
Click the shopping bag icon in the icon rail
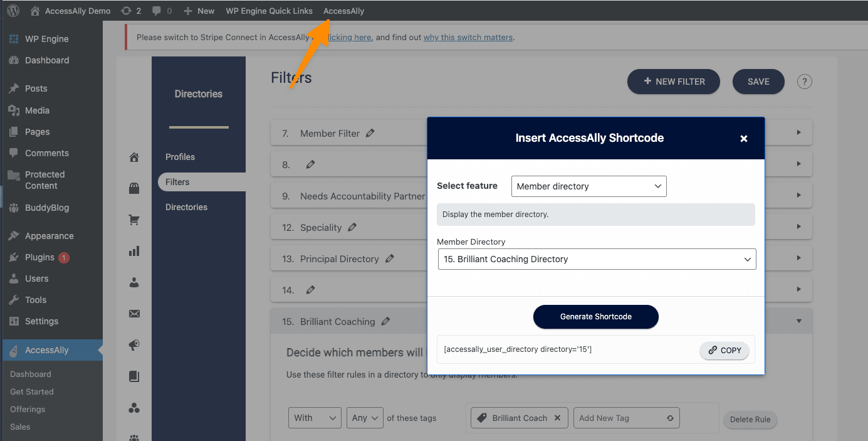click(134, 189)
